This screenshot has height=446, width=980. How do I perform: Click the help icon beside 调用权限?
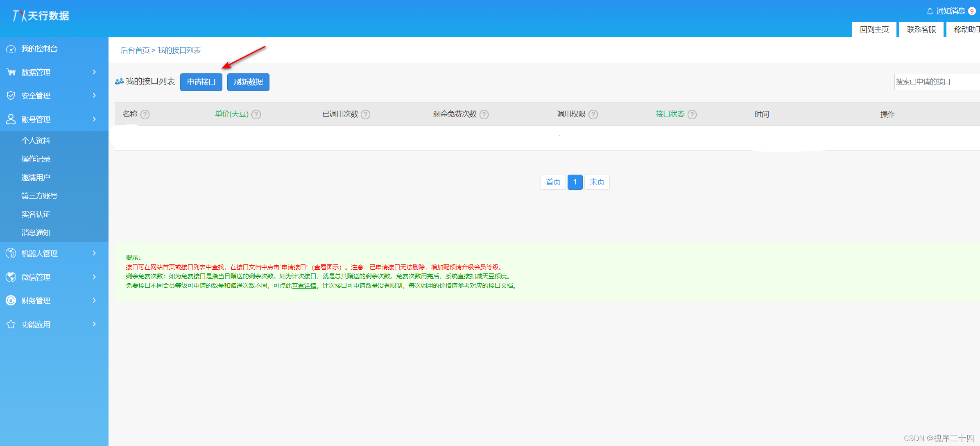593,115
